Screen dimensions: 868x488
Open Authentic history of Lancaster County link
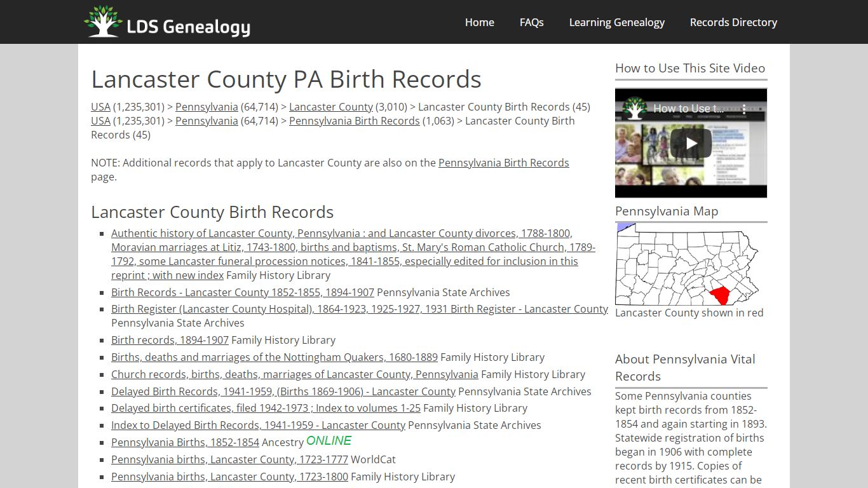pos(353,254)
